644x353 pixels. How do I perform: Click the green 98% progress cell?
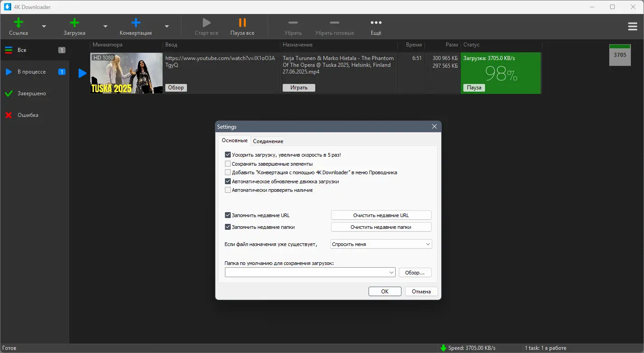pyautogui.click(x=501, y=73)
